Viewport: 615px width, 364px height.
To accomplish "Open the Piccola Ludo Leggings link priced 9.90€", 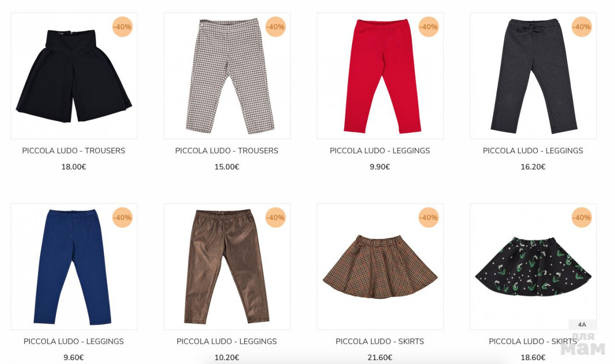I will [380, 151].
